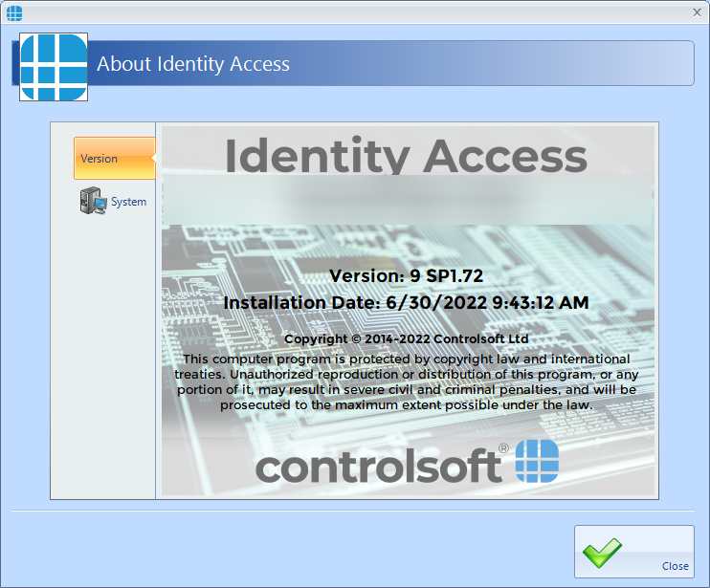This screenshot has height=588, width=710.
Task: Open the System tab
Action: pyautogui.click(x=113, y=201)
